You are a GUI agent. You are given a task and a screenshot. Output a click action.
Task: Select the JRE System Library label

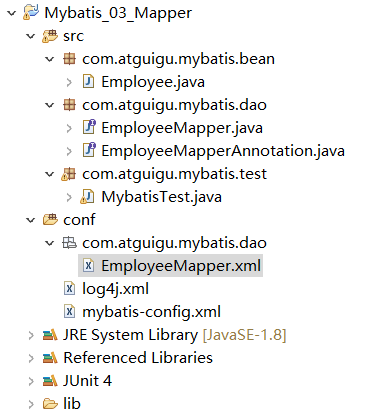(130, 335)
